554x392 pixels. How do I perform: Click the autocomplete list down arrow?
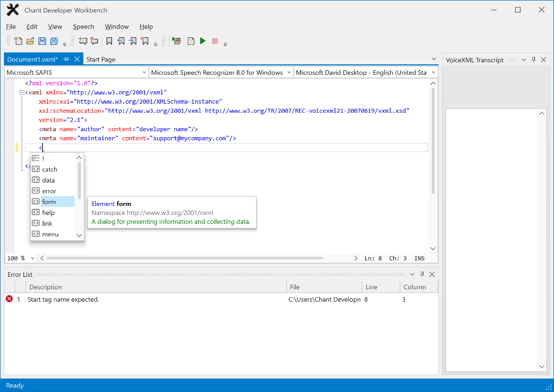pos(79,235)
